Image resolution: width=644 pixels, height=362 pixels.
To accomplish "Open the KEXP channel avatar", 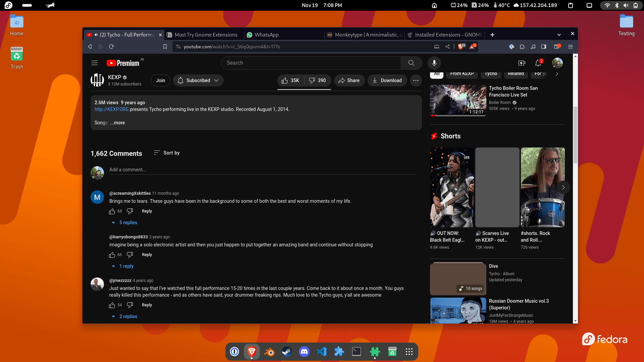I will coord(97,80).
